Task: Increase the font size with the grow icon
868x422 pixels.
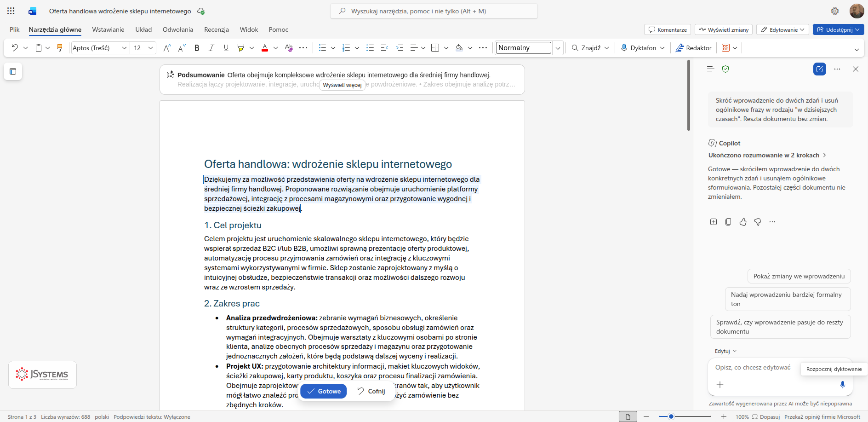Action: [x=167, y=48]
